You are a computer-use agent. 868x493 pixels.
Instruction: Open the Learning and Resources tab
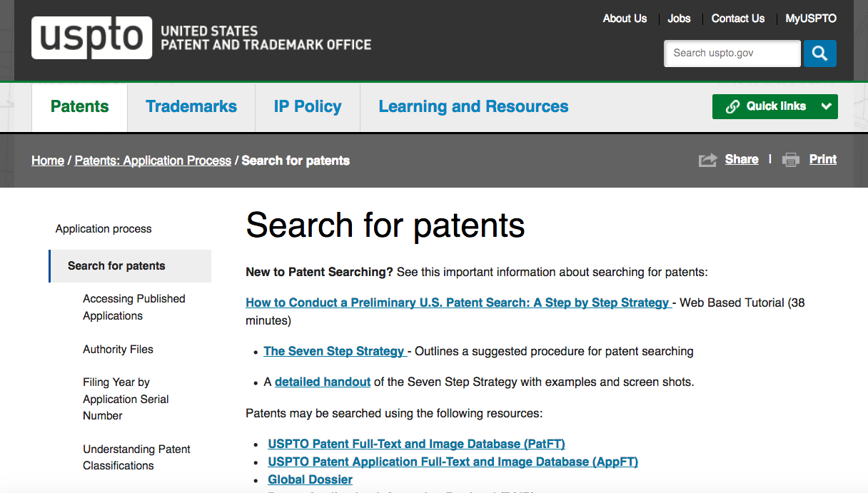(x=473, y=107)
